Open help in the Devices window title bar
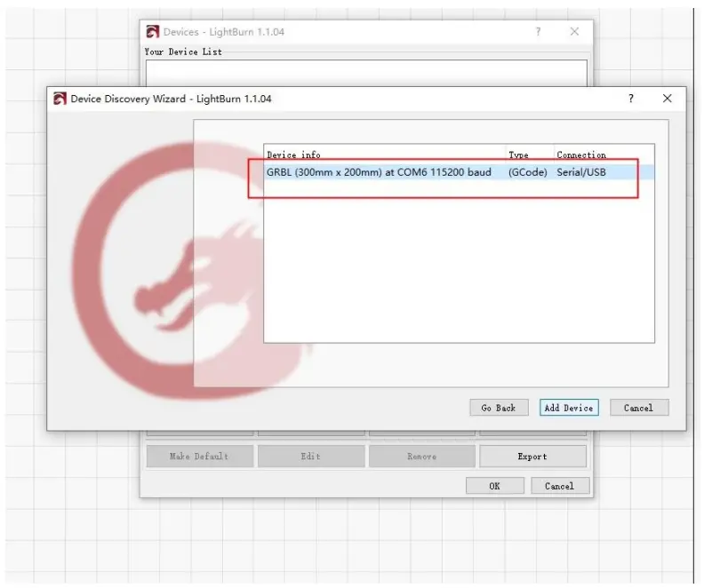The image size is (704, 588). coord(538,32)
